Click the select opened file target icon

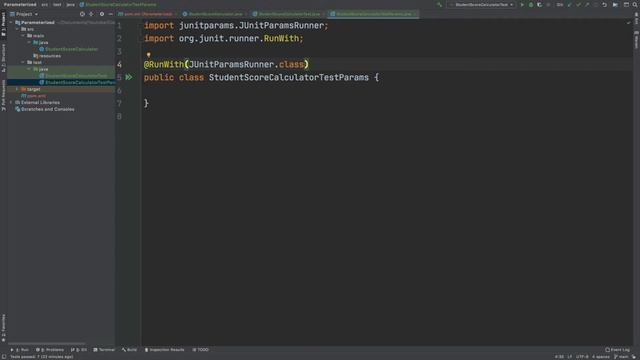(82, 14)
